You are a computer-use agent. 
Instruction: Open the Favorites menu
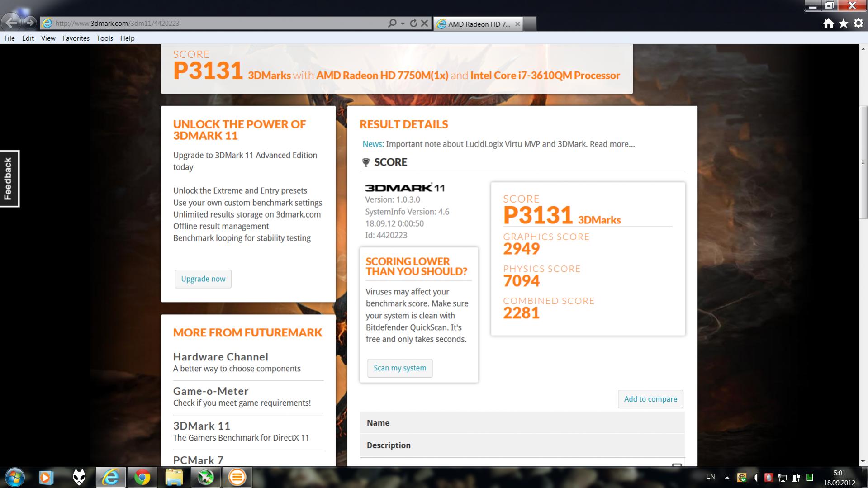[76, 38]
